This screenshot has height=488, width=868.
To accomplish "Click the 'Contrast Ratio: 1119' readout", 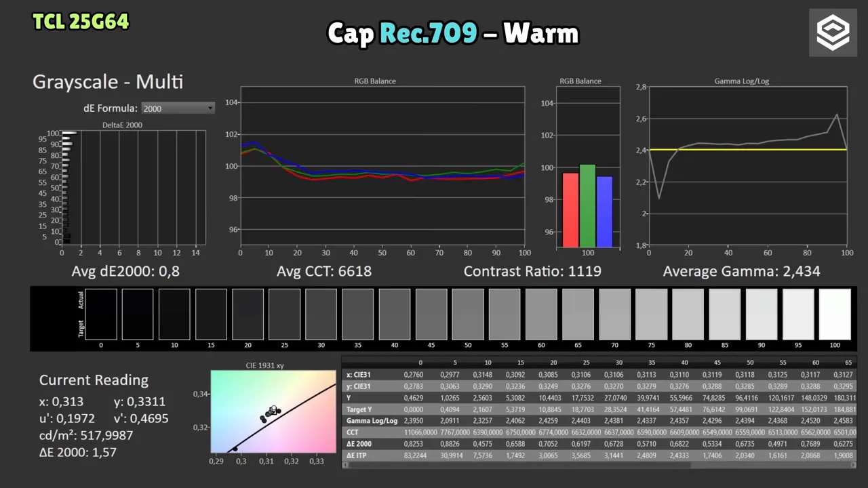I will pyautogui.click(x=532, y=272).
